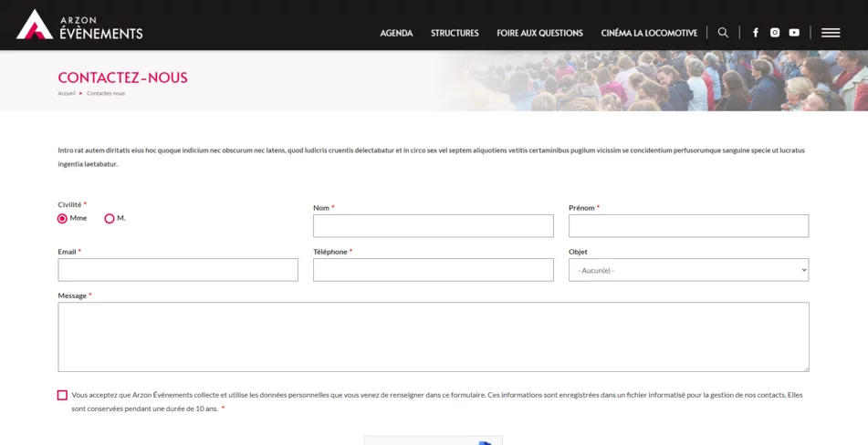Select the Mme civility radio button

(62, 219)
